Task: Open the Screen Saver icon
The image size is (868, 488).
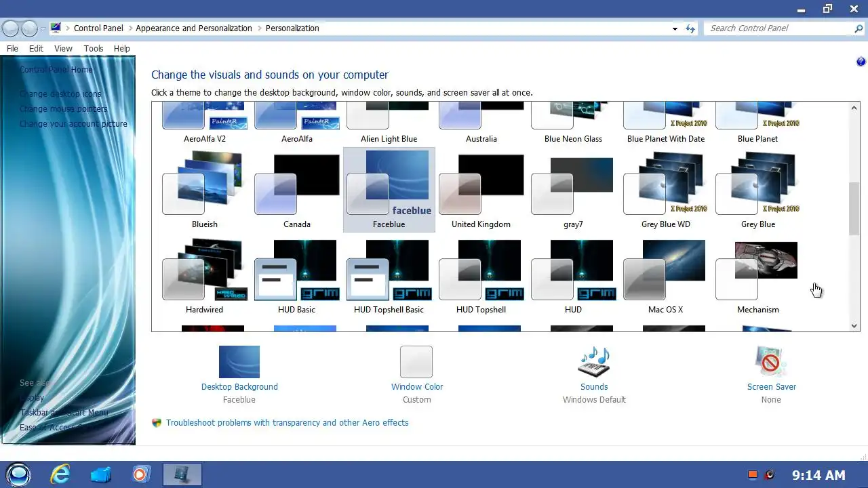Action: [771, 362]
